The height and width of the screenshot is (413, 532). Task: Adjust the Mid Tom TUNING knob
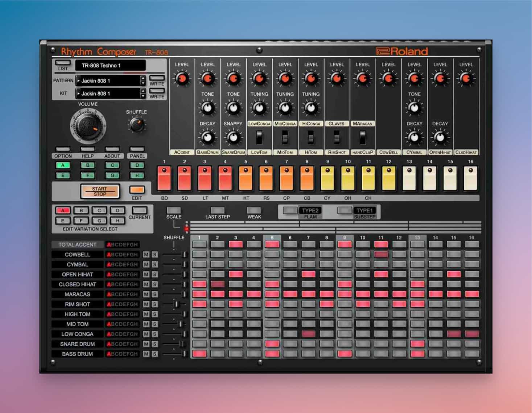point(285,108)
